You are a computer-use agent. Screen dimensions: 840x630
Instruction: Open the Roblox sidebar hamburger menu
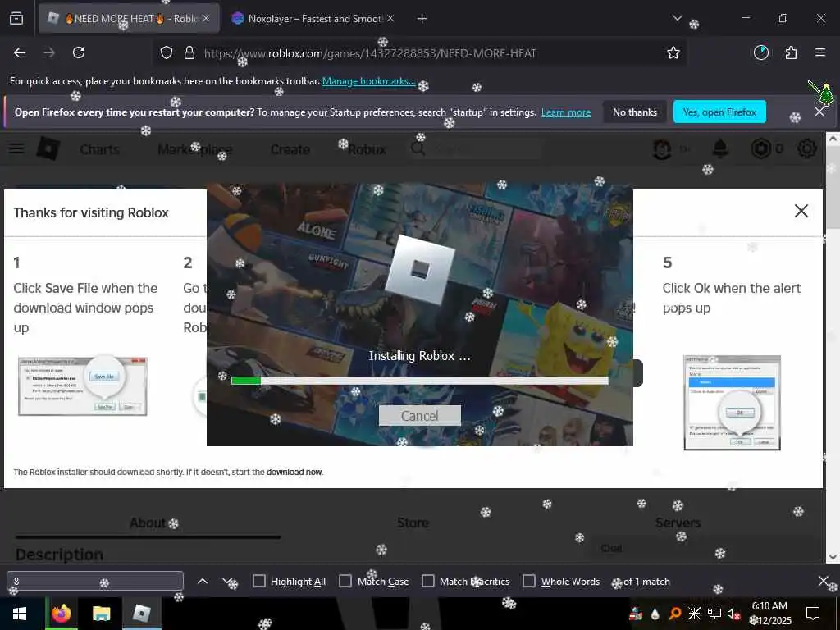[16, 148]
